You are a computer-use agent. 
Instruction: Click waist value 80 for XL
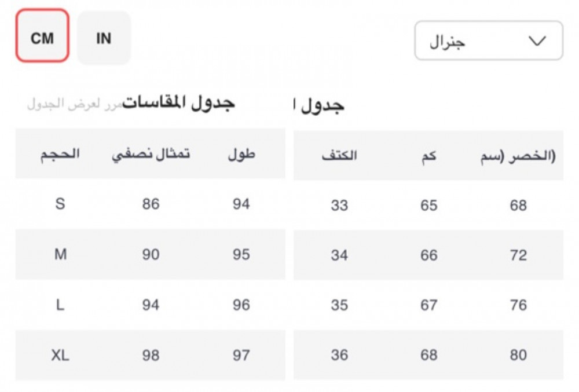518,355
